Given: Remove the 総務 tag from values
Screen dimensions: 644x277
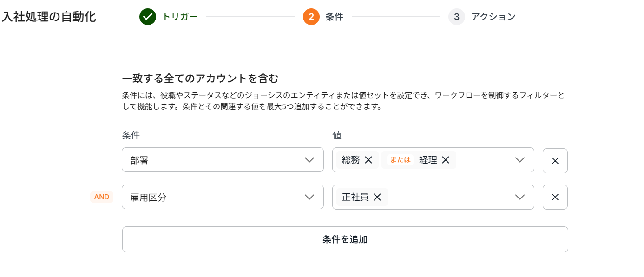Looking at the screenshot, I should coord(368,160).
